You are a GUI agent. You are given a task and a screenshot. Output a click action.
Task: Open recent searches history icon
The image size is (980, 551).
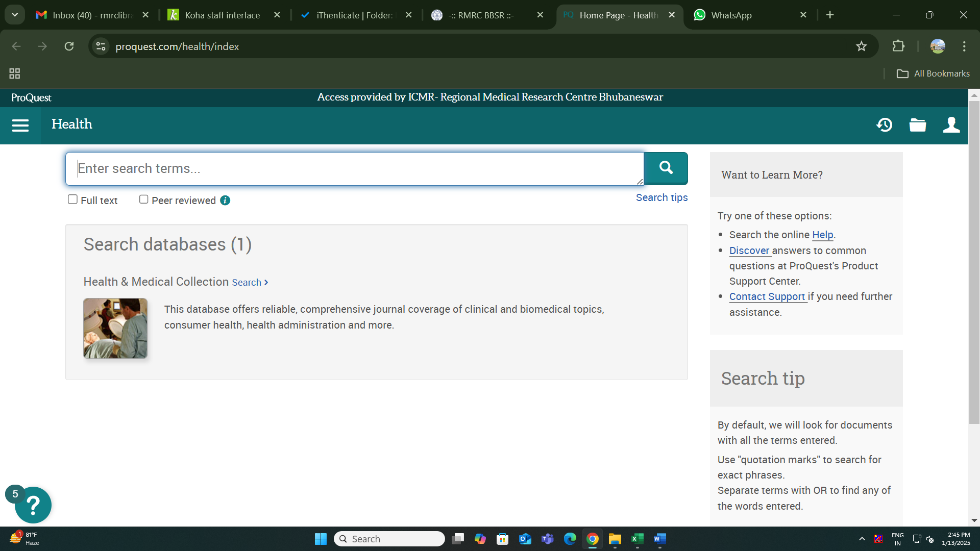pos(884,125)
